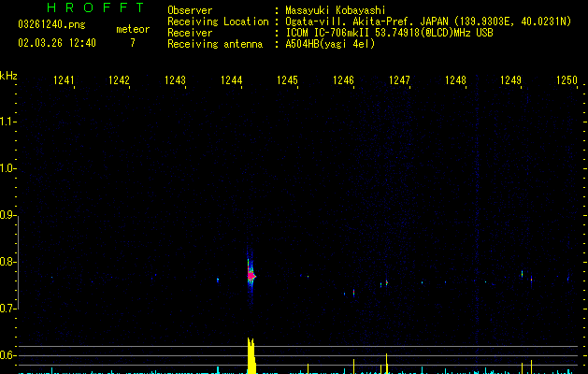
Task: Click the ICOM IC-706mkII receiver text
Action: click(389, 33)
